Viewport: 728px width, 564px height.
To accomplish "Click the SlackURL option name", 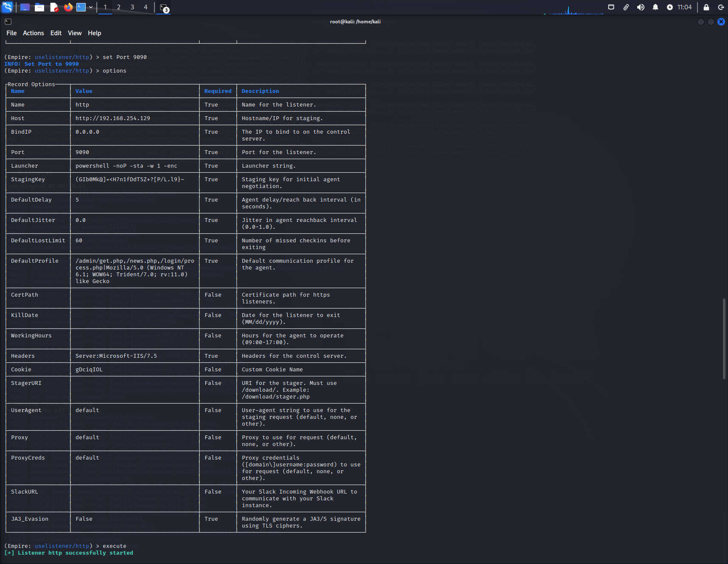I will (x=25, y=492).
